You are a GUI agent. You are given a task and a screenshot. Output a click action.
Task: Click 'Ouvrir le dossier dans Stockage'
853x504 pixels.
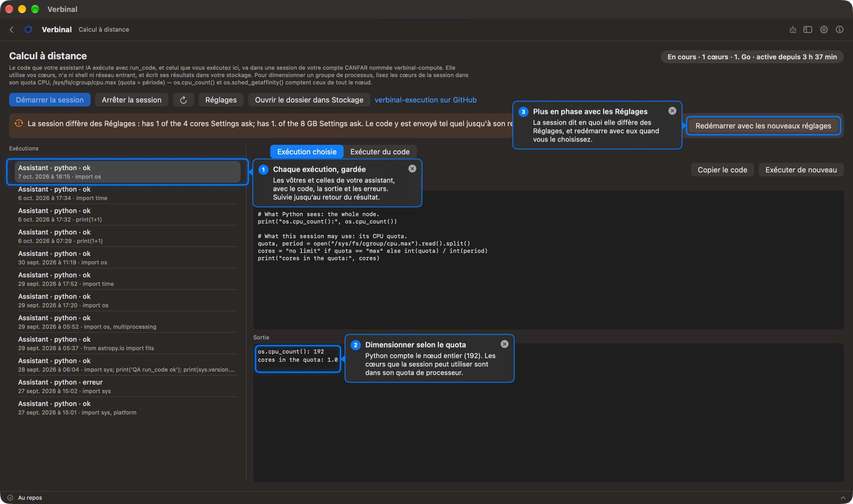309,100
